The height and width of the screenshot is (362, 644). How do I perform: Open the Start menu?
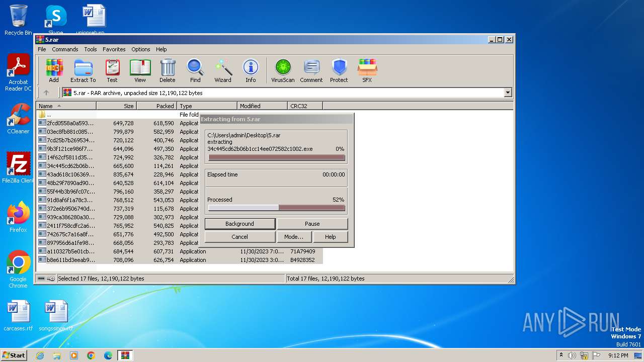14,355
